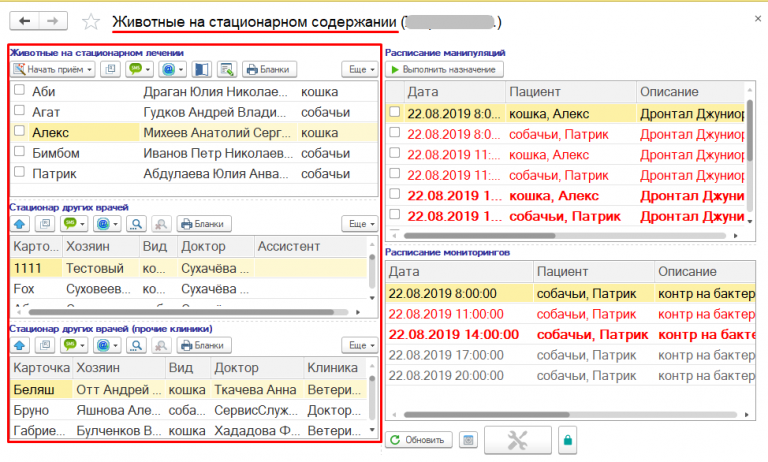
Task: Click Бланки in прочие клиники toolbar
Action: coord(204,345)
